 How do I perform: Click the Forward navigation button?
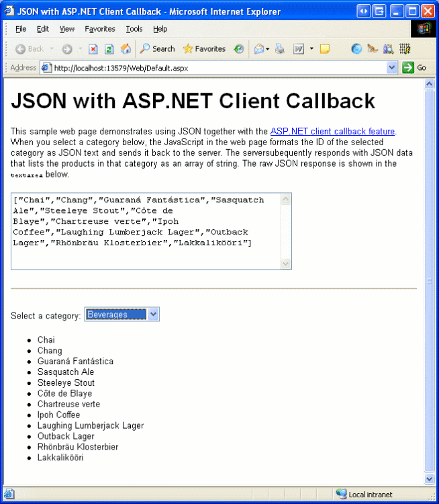(67, 49)
